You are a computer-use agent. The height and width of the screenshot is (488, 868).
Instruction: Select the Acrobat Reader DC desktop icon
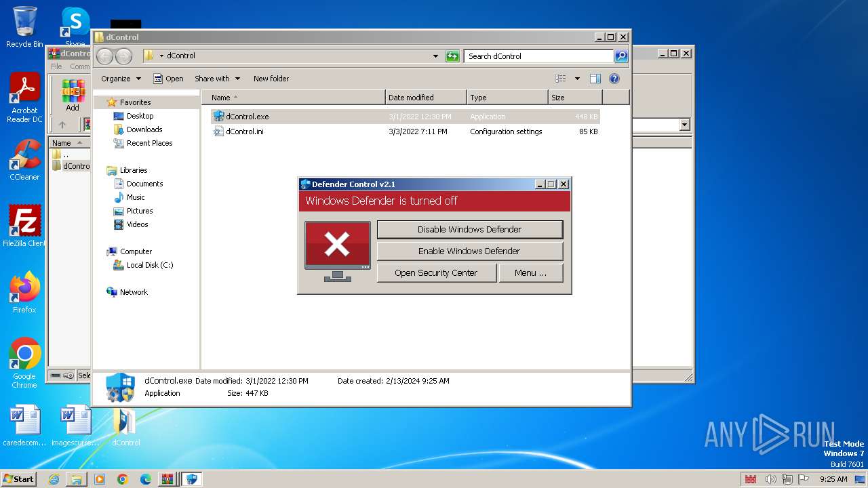pyautogui.click(x=24, y=98)
